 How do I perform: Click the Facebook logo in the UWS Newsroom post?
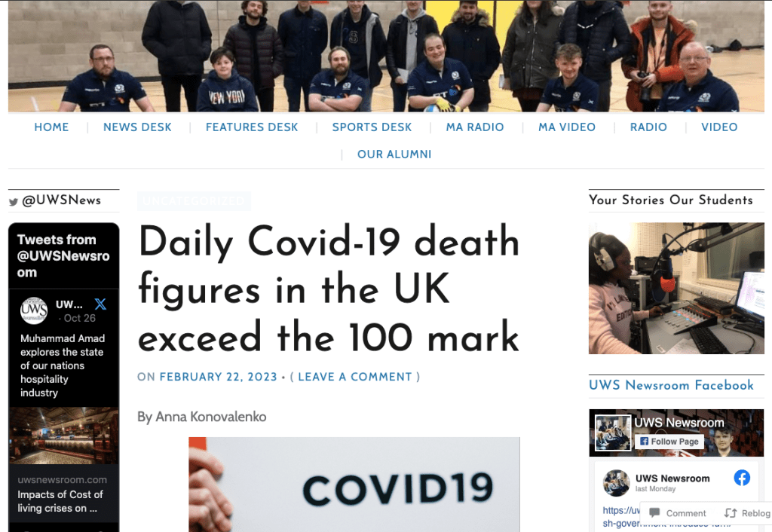pyautogui.click(x=742, y=478)
